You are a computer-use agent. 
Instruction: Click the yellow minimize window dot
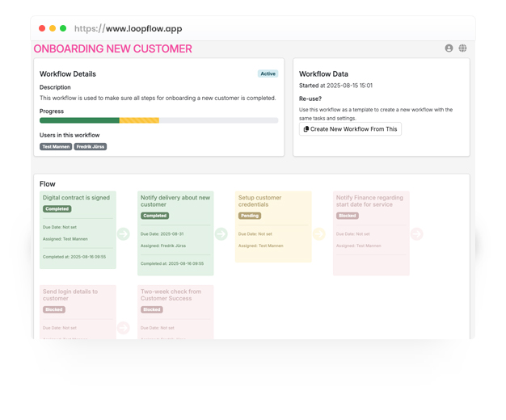(x=53, y=28)
